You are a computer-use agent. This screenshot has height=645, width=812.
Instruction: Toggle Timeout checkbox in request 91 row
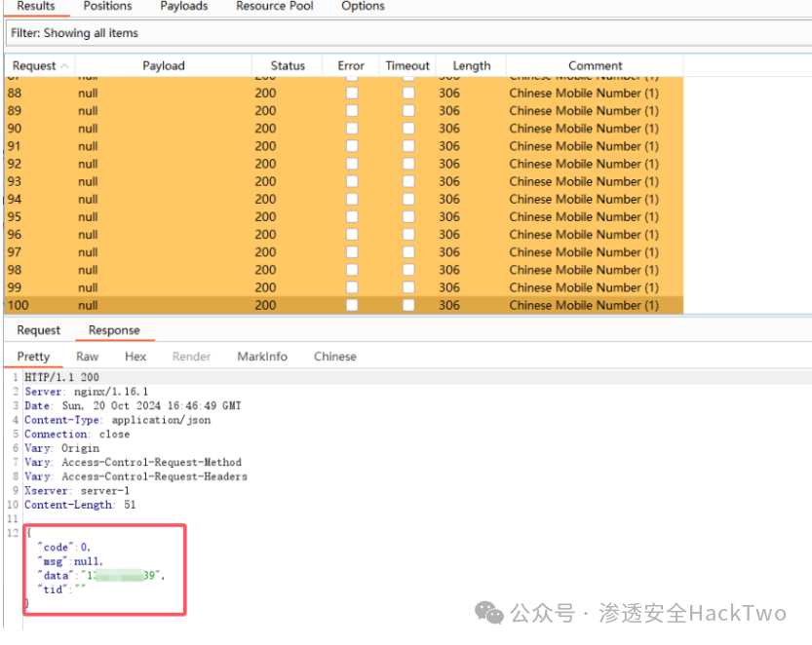click(408, 146)
